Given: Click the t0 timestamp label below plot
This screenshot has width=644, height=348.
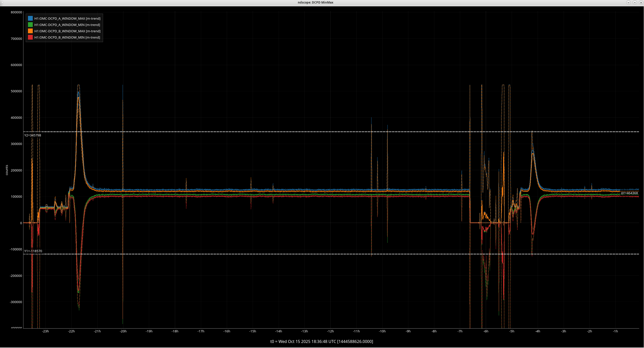Looking at the screenshot, I should [321, 341].
